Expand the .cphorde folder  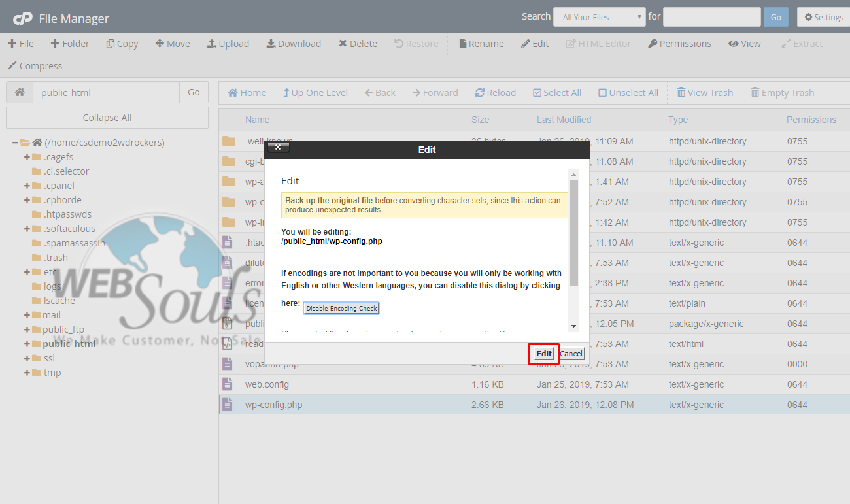point(27,200)
